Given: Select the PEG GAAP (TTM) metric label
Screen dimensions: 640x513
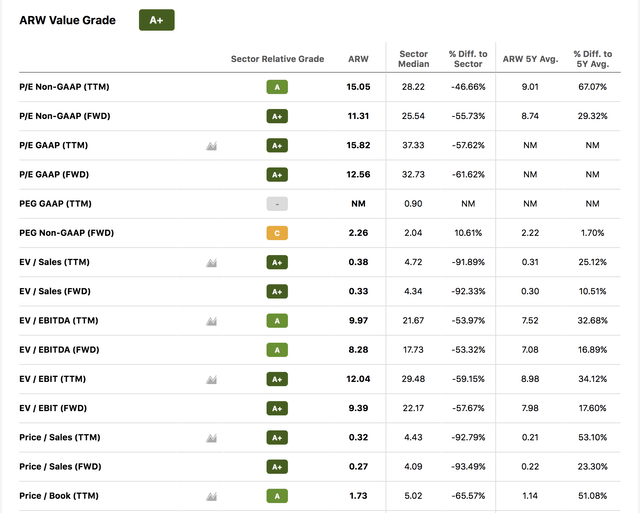Looking at the screenshot, I should (x=55, y=204).
